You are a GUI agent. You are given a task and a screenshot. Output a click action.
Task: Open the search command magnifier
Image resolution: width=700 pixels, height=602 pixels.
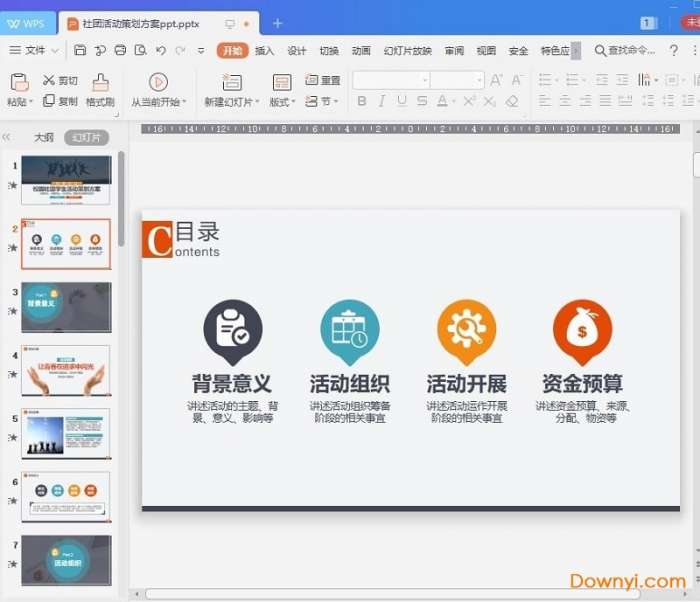(x=600, y=50)
